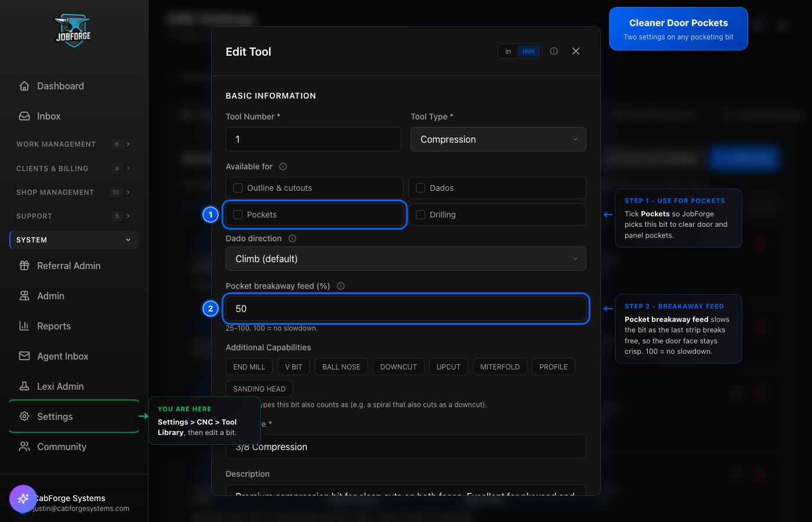Screen dimensions: 812x522
Task: Click the Pocket breakaway feed input
Action: [406, 309]
